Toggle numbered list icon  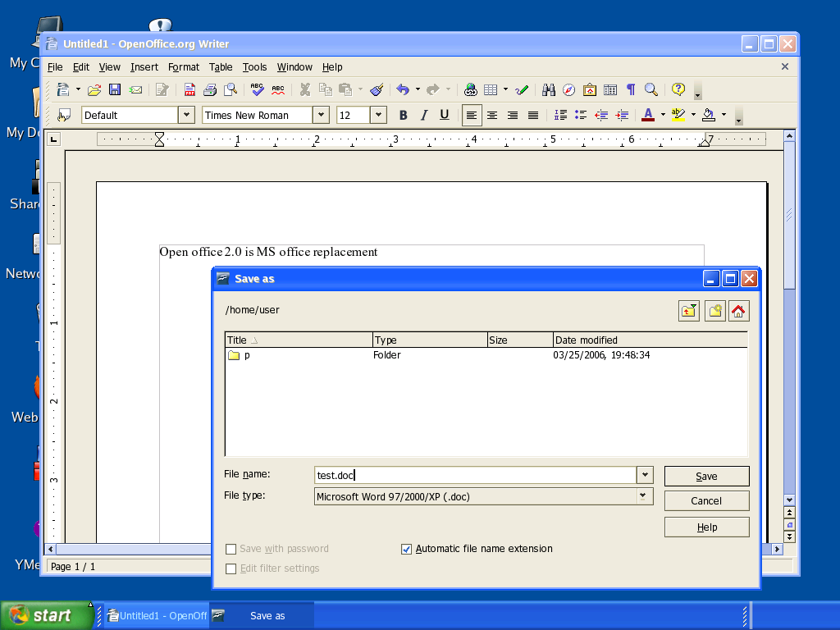[560, 115]
